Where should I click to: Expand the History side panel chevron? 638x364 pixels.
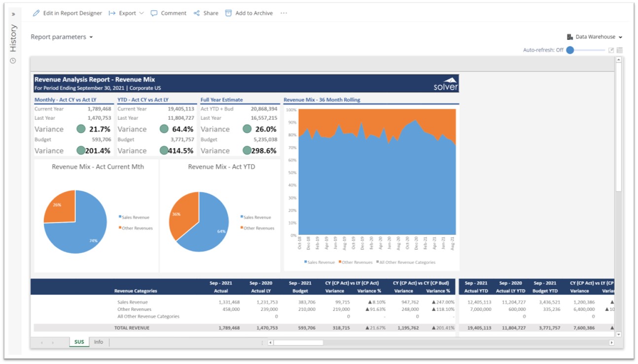(x=13, y=14)
